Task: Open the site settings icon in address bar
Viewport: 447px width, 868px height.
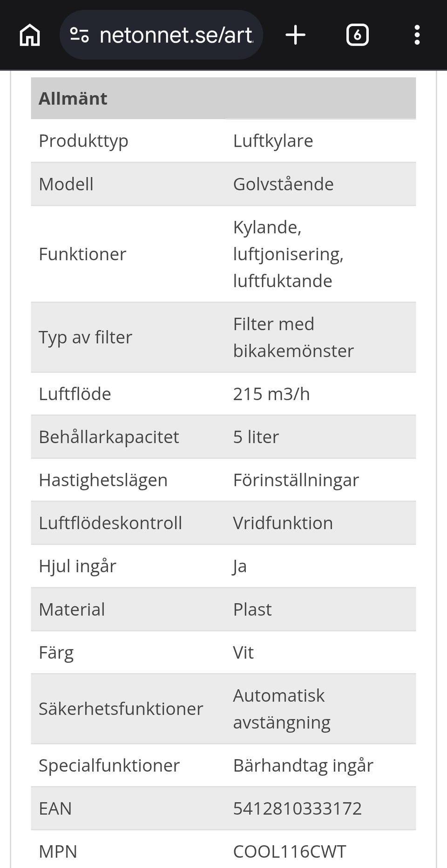Action: pyautogui.click(x=79, y=35)
